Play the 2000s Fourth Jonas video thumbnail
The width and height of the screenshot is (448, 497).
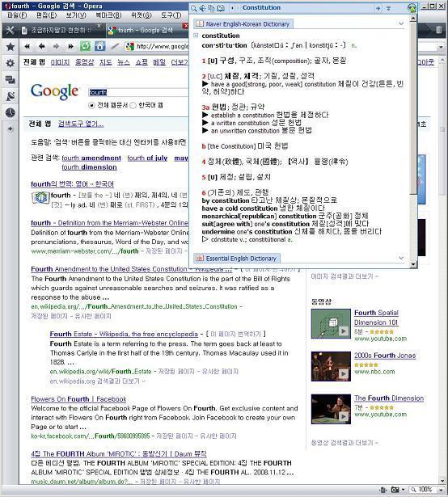331,366
